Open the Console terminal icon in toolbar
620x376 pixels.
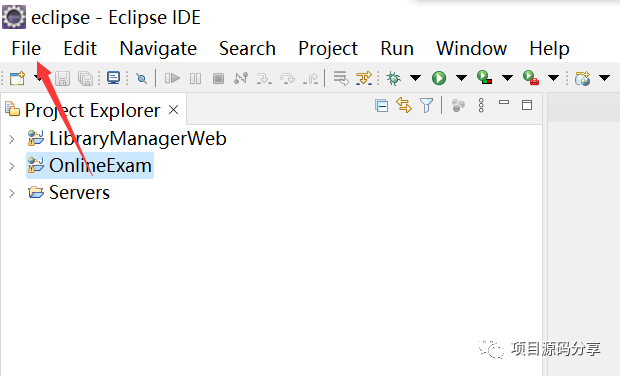pos(113,78)
